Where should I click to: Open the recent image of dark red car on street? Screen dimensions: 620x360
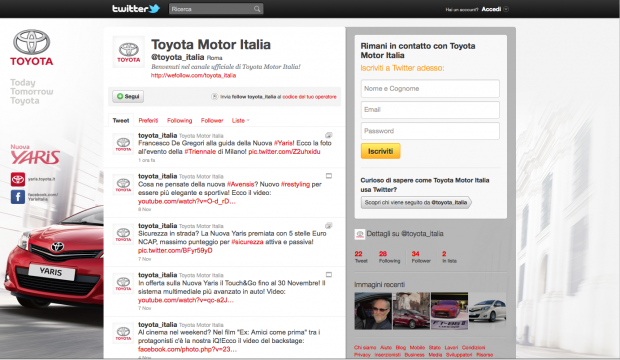pyautogui.click(x=411, y=311)
